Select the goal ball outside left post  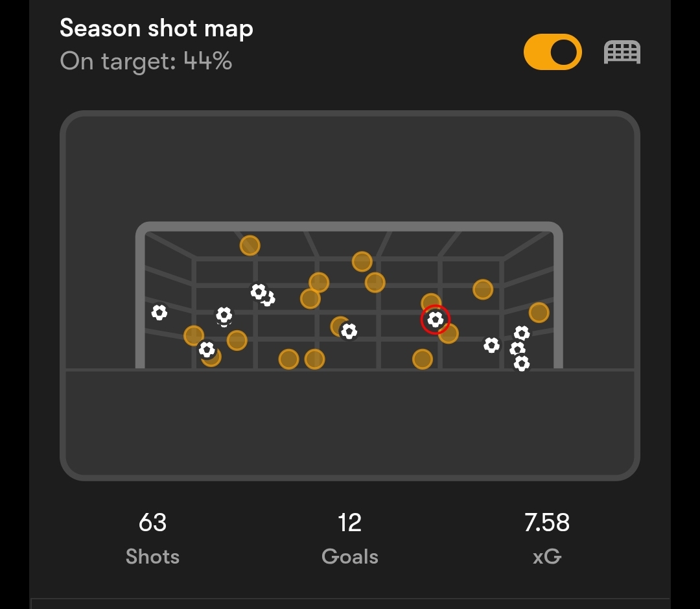coord(159,312)
